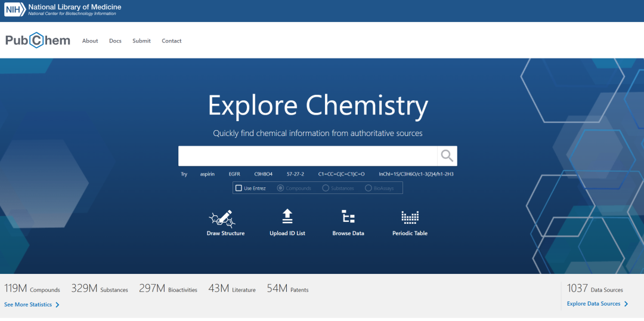
Task: Click the NIH logo badge
Action: (15, 9)
